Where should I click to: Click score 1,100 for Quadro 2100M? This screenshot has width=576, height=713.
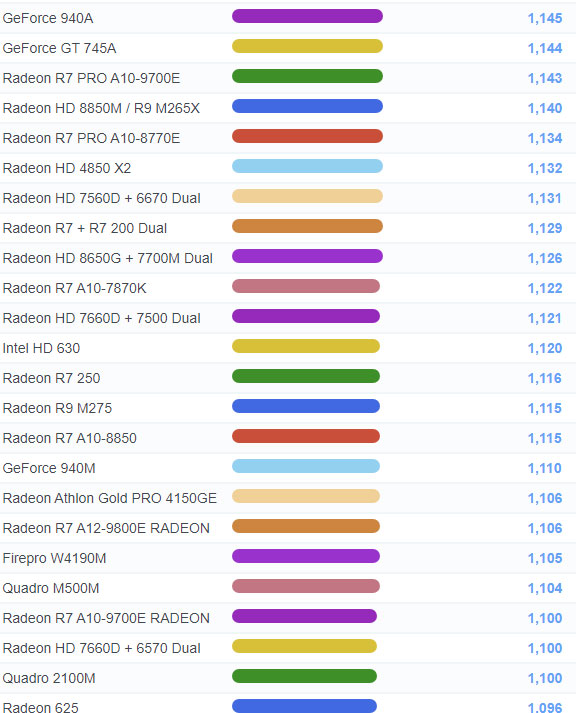click(545, 678)
